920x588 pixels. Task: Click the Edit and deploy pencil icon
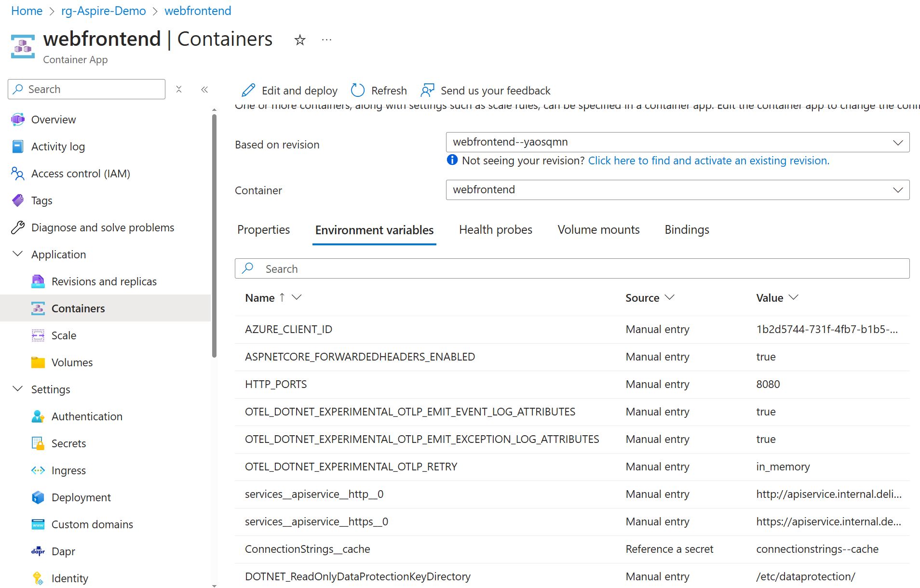pos(248,90)
